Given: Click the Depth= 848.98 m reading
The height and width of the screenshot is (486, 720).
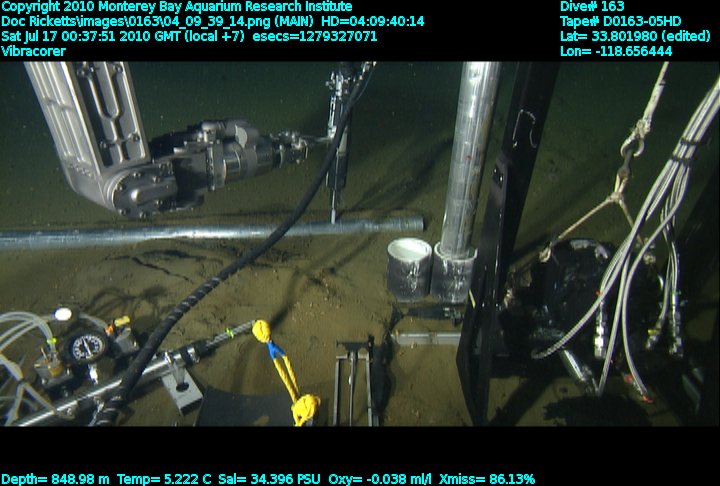Looking at the screenshot, I should click(58, 478).
